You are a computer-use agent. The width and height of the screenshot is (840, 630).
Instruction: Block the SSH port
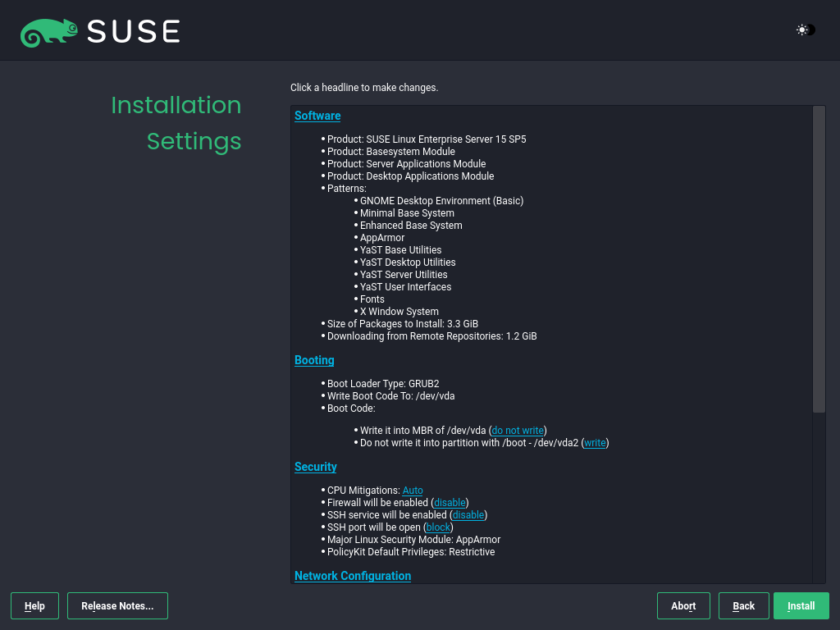pyautogui.click(x=437, y=527)
